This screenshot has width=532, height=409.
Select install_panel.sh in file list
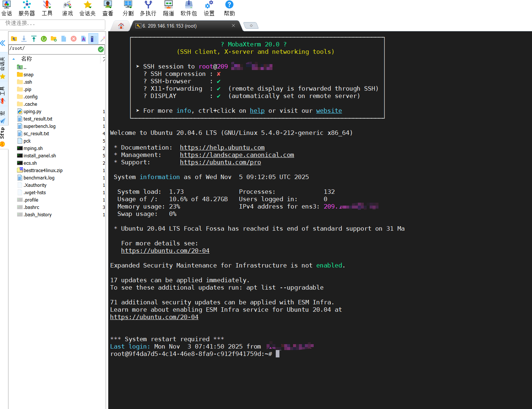click(x=39, y=156)
